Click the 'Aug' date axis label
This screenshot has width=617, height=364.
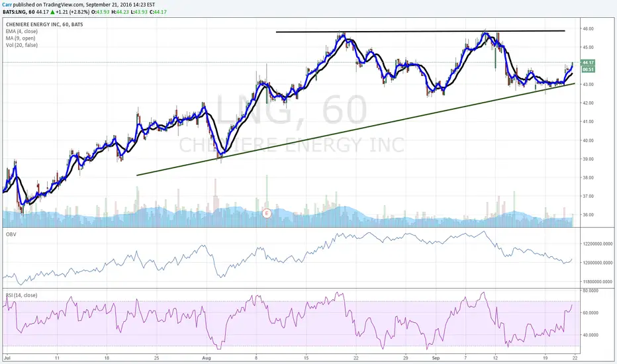pyautogui.click(x=206, y=358)
